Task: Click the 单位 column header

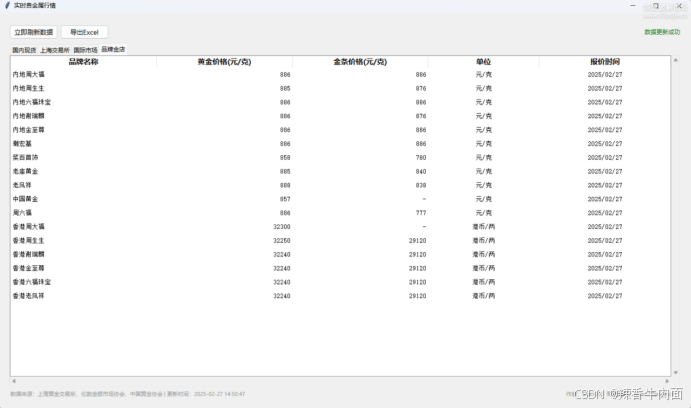Action: point(483,62)
